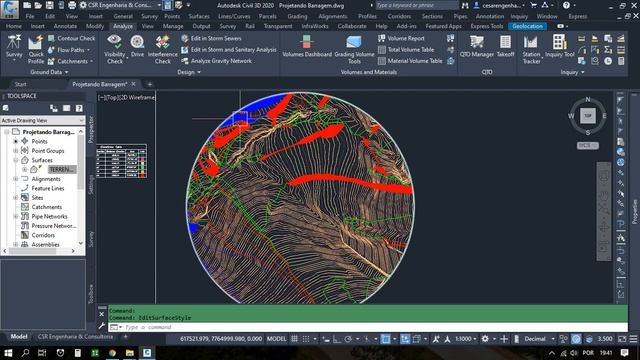Toggle snap mode in status bar

(x=305, y=339)
